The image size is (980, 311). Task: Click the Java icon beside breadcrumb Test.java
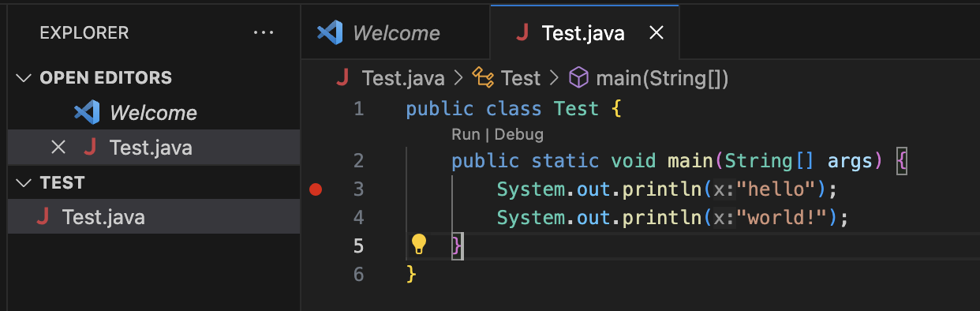(x=342, y=77)
